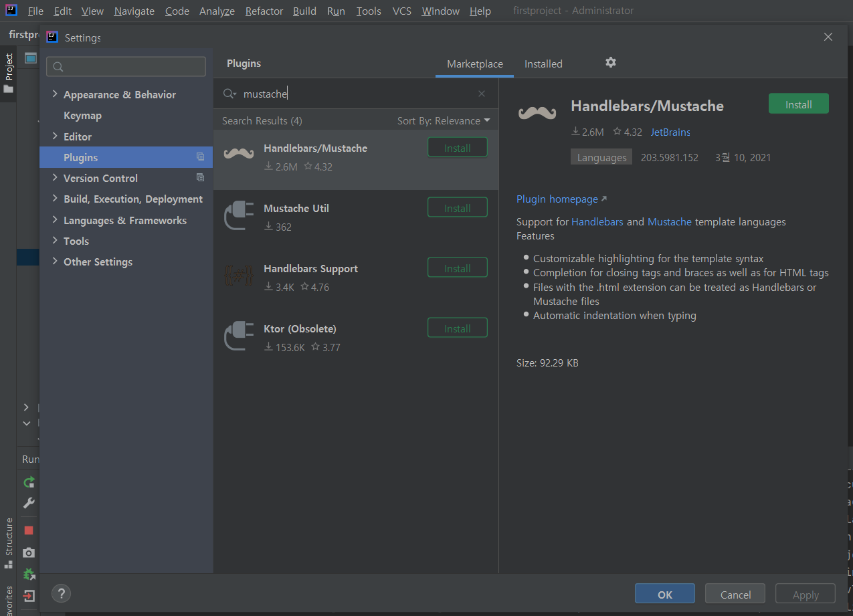The width and height of the screenshot is (853, 616).
Task: Open the Refactor menu
Action: coord(264,11)
